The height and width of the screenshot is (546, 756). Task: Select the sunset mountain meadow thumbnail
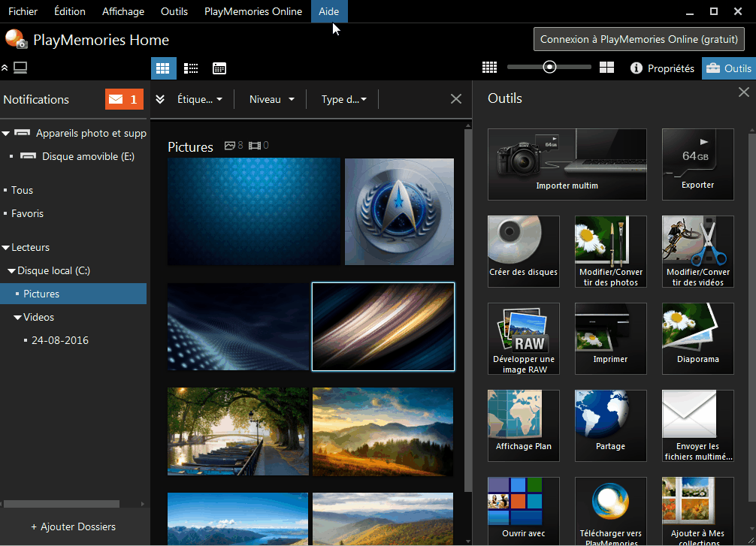point(383,431)
